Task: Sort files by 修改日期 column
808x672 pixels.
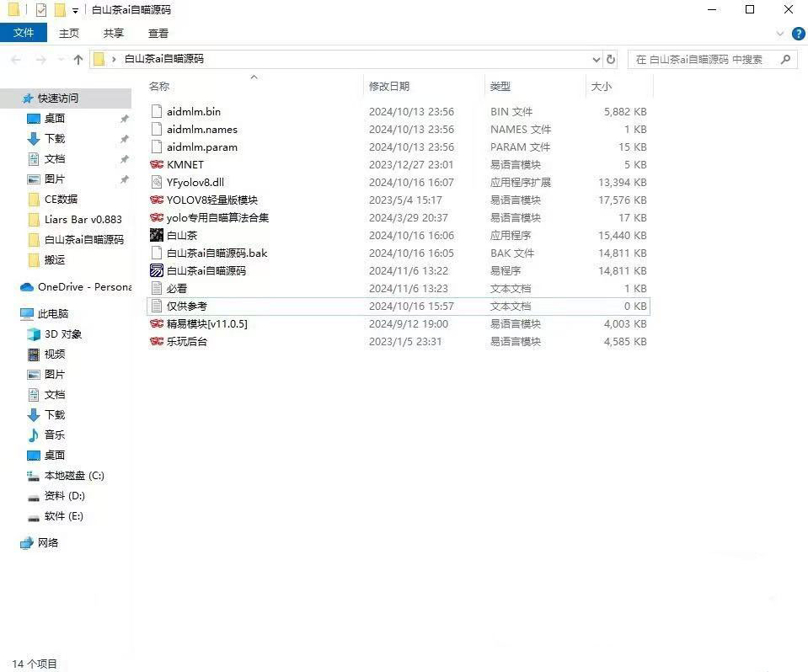Action: [389, 87]
